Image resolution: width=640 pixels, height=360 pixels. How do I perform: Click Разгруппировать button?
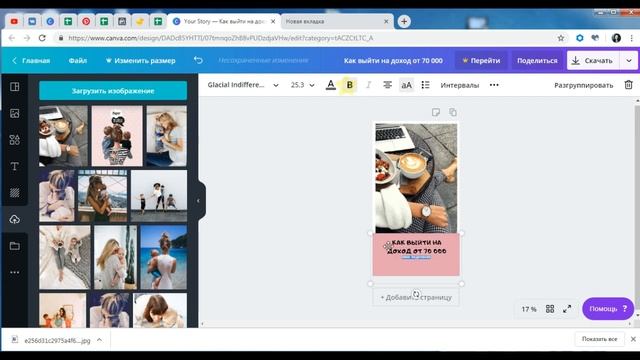[583, 85]
